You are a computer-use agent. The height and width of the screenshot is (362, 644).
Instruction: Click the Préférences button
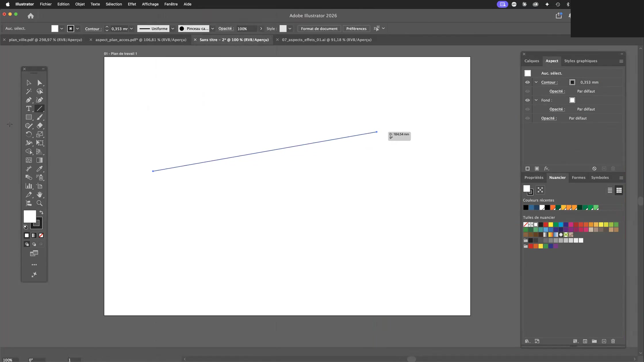(356, 29)
